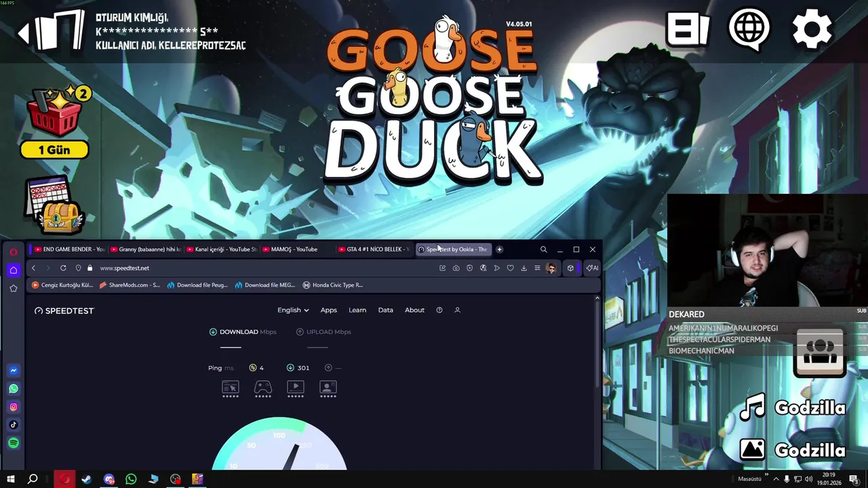The height and width of the screenshot is (488, 868).
Task: Click the video chat rating icon
Action: (x=328, y=389)
